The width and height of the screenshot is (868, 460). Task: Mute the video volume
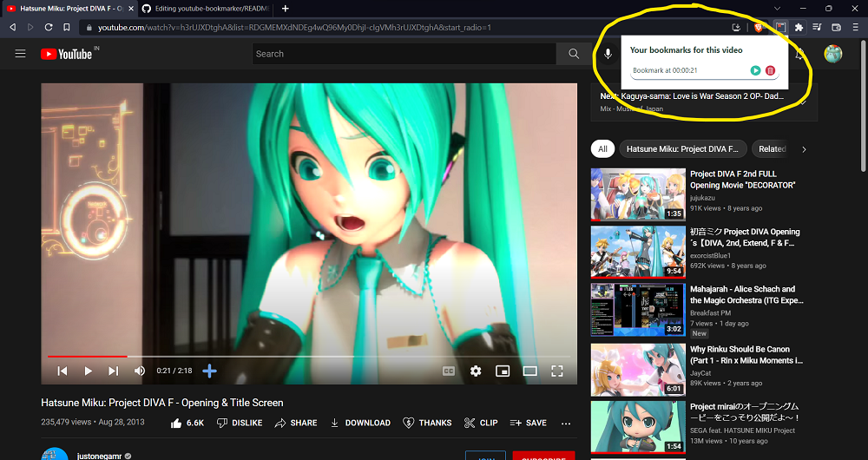[140, 371]
